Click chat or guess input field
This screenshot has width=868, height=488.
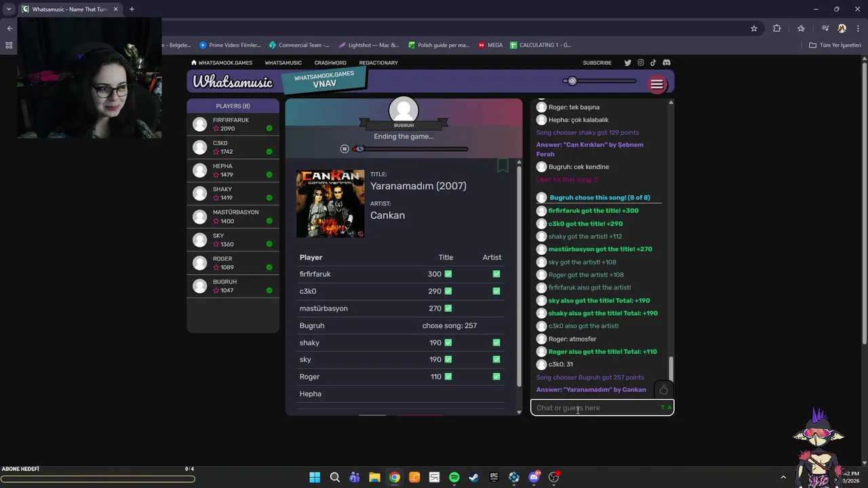(602, 407)
